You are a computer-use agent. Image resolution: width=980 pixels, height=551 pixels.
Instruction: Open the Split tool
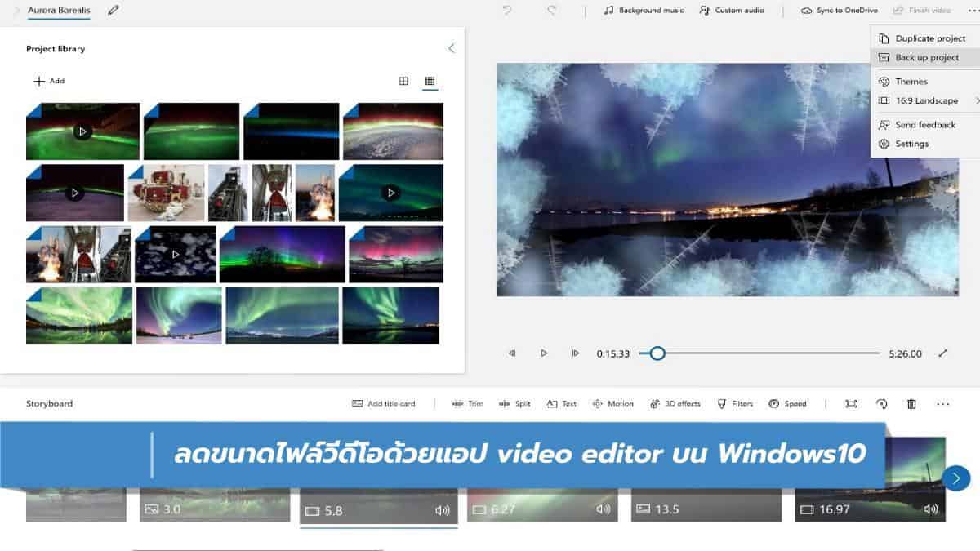tap(516, 403)
